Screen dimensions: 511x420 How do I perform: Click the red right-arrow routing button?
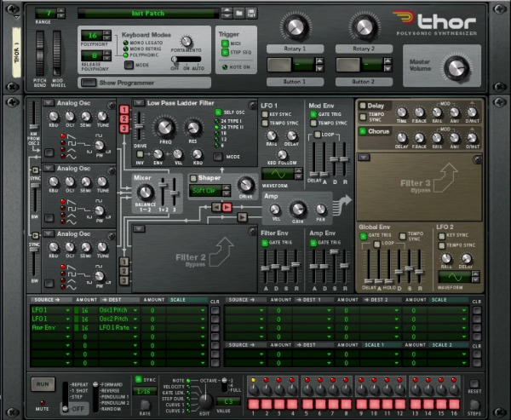click(227, 207)
